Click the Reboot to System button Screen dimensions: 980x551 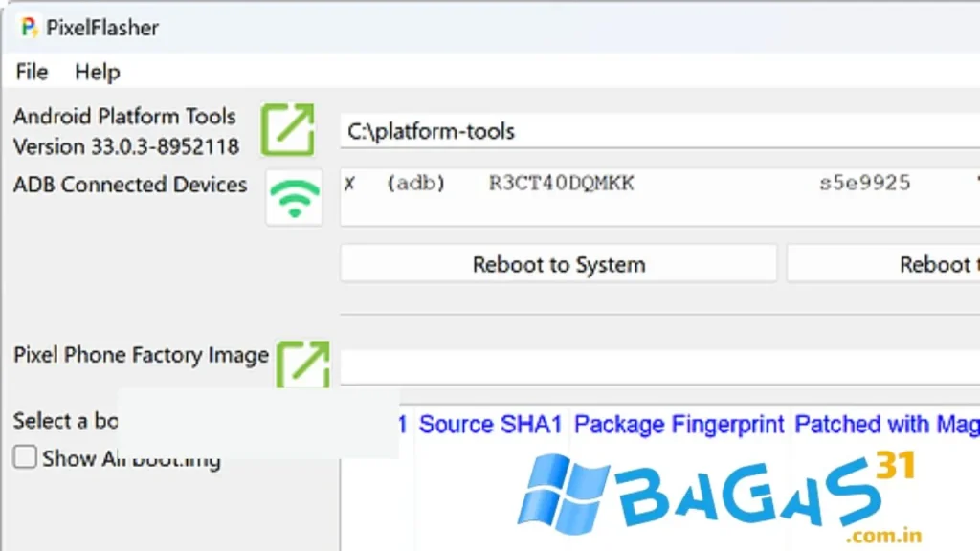tap(559, 264)
